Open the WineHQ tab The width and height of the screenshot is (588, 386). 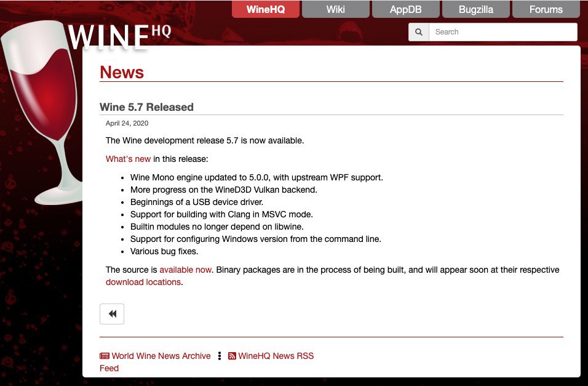click(x=266, y=9)
